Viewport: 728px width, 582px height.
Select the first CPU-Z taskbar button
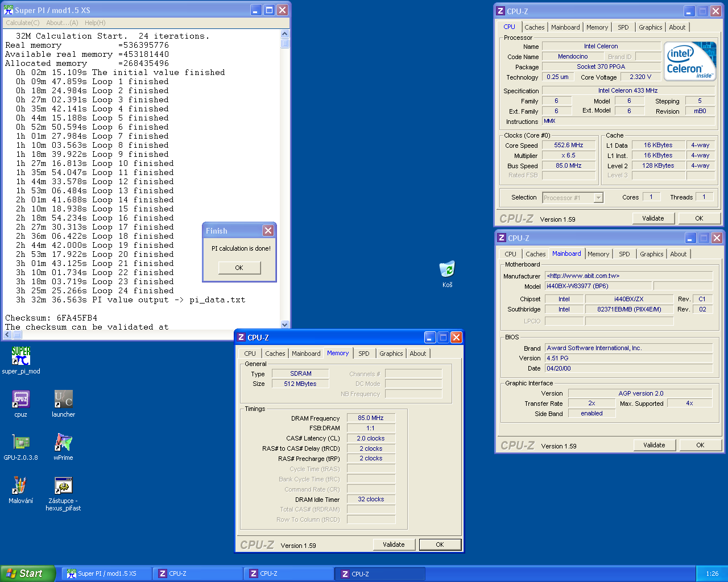pos(198,574)
